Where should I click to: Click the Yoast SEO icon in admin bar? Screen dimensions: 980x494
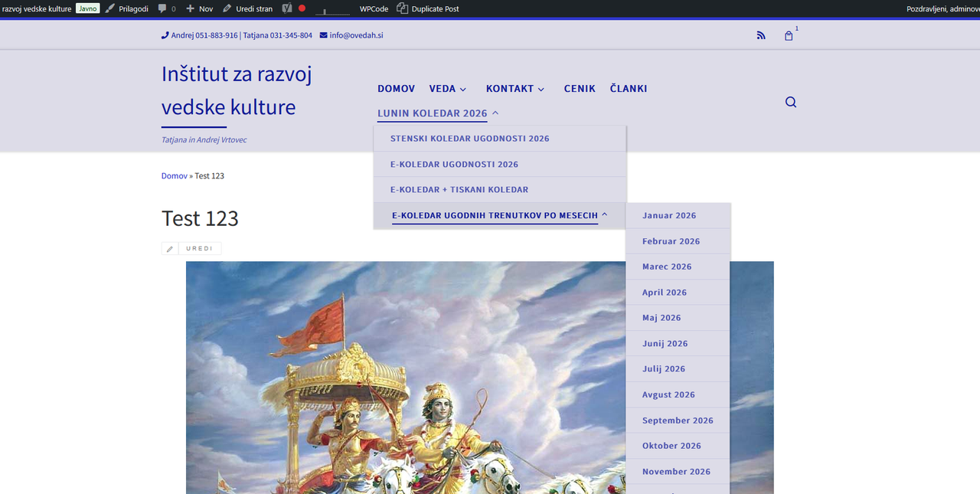pos(287,8)
